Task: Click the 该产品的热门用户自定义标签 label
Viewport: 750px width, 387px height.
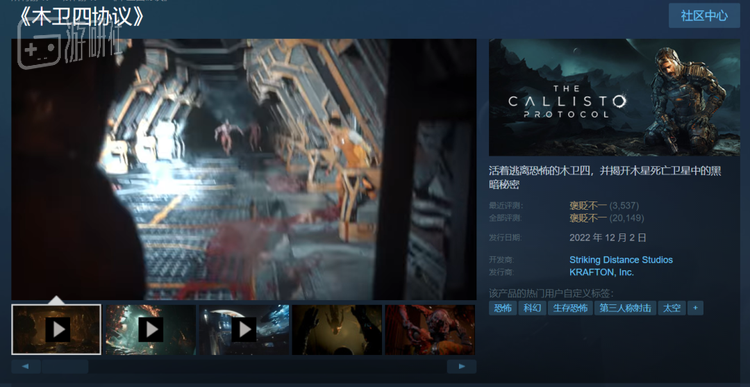Action: click(551, 293)
